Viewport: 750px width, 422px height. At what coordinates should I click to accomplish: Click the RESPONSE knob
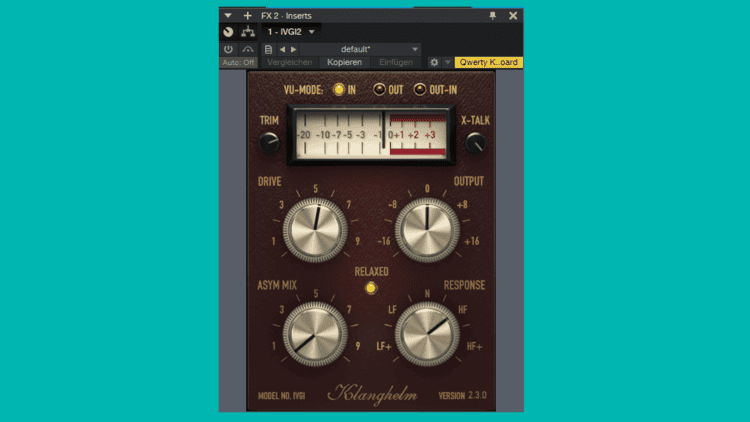pos(427,334)
